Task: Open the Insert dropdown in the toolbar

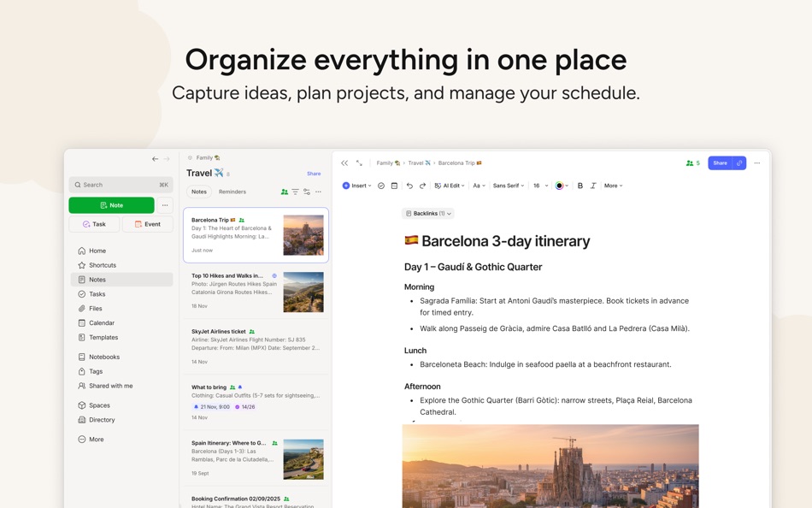Action: 357,185
